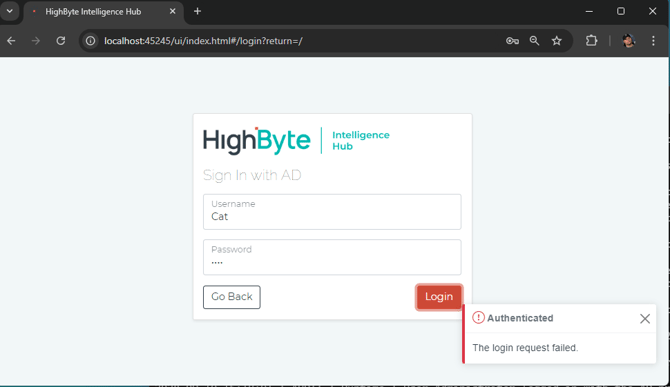Click the Username input field
This screenshot has height=387, width=670.
point(332,212)
